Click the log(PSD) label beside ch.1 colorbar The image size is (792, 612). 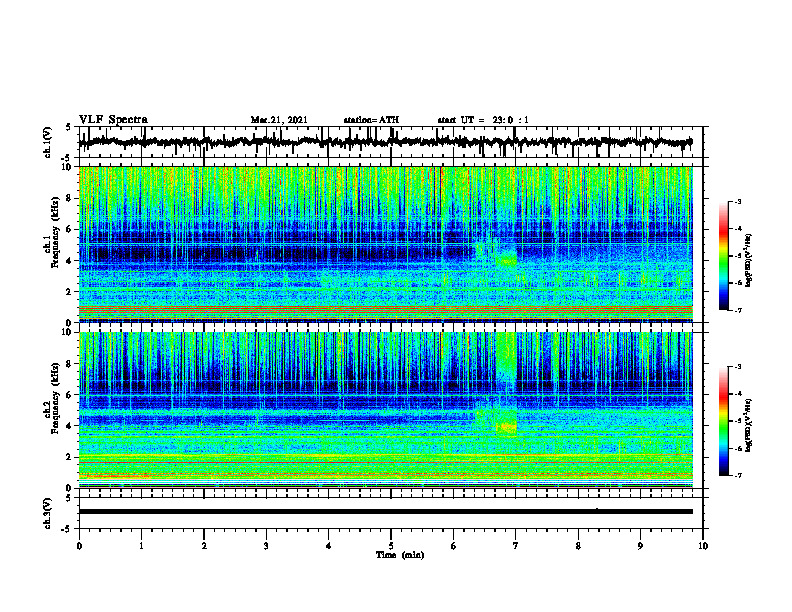click(x=749, y=261)
